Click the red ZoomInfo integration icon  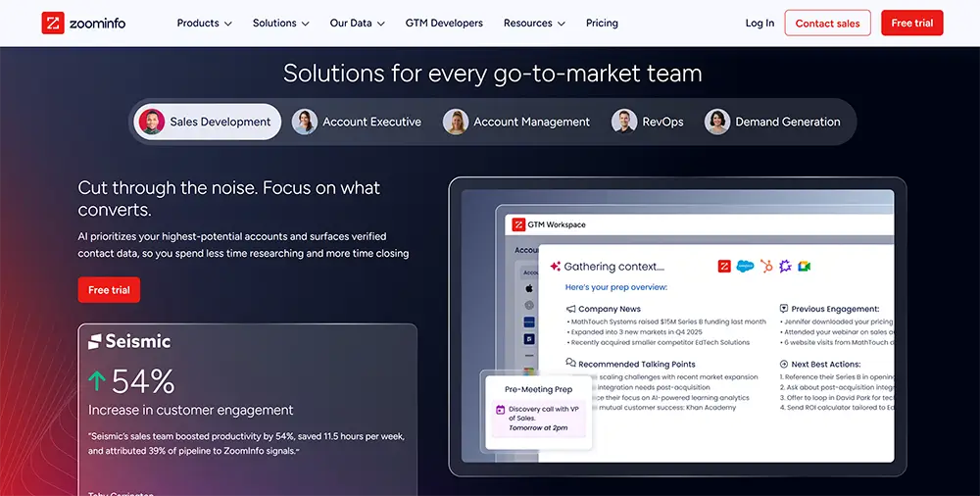(x=724, y=267)
